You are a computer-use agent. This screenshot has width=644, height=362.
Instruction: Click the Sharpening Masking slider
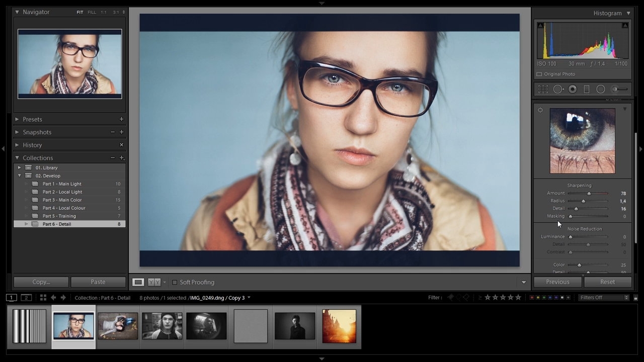click(x=588, y=216)
